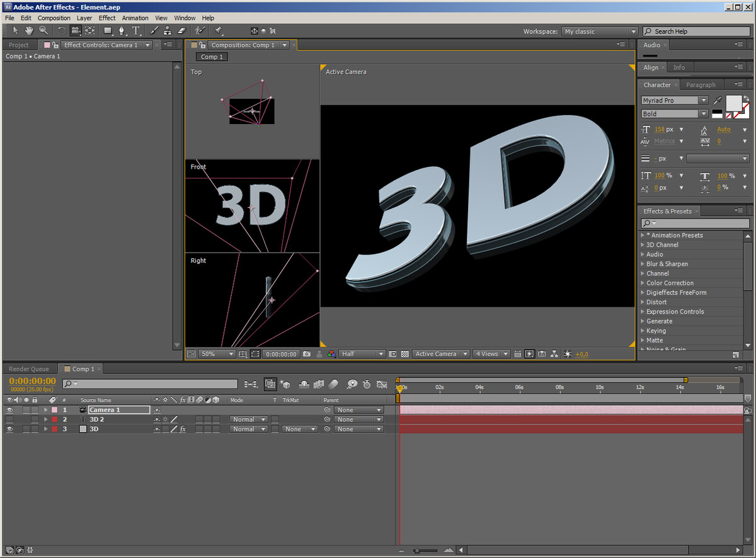Show the 3D 2 text layer
This screenshot has height=558, width=756.
click(9, 419)
